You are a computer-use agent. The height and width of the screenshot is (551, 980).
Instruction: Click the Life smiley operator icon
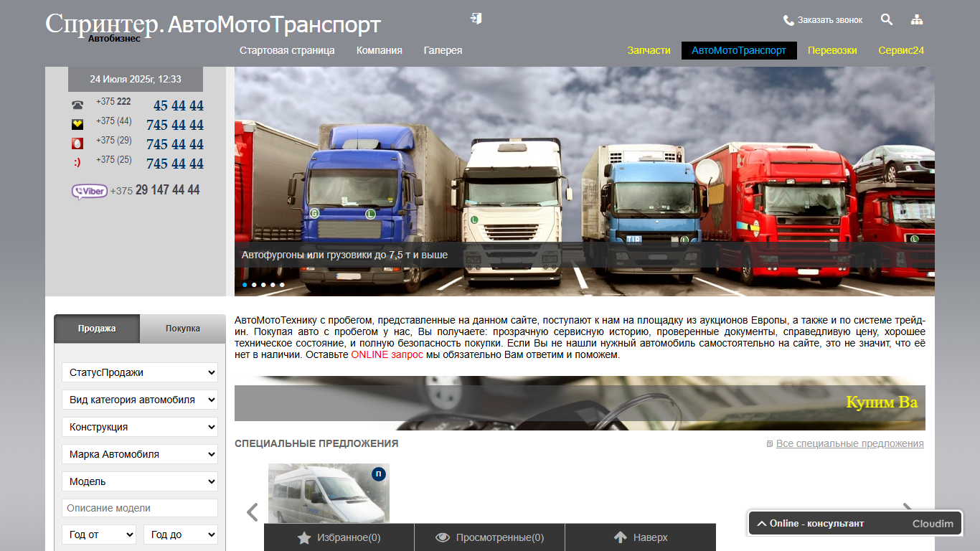(x=77, y=163)
